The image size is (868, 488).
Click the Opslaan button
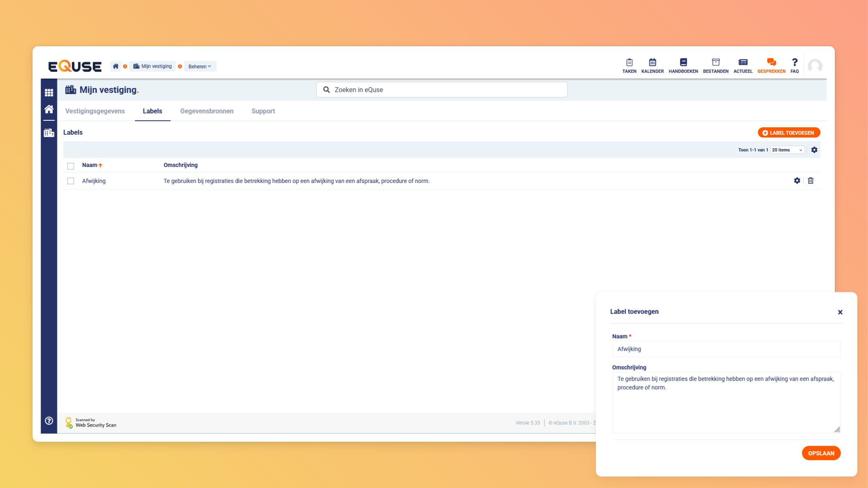[821, 453]
